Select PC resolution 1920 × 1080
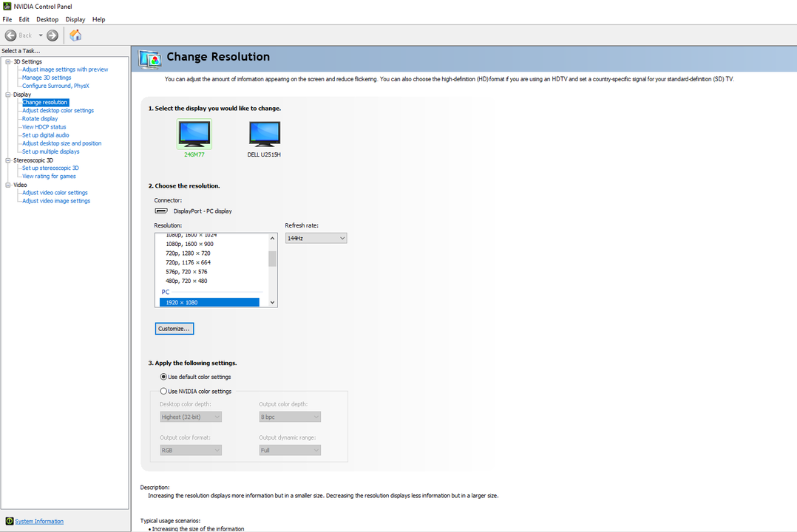This screenshot has width=797, height=532. coord(209,302)
